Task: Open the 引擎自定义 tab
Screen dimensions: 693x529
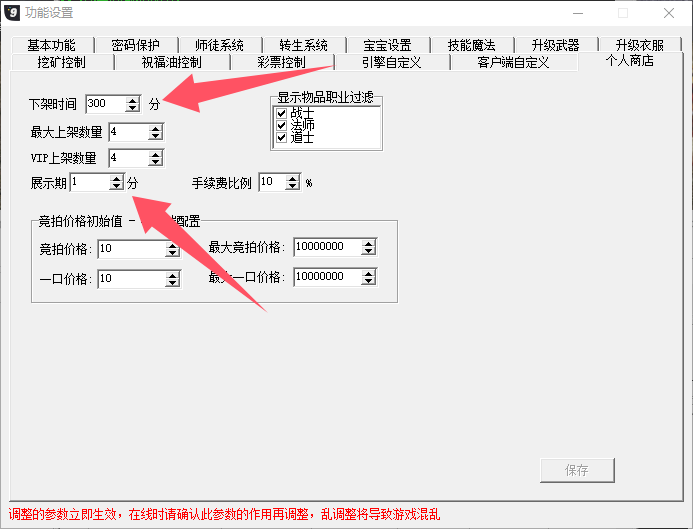Action: tap(392, 62)
